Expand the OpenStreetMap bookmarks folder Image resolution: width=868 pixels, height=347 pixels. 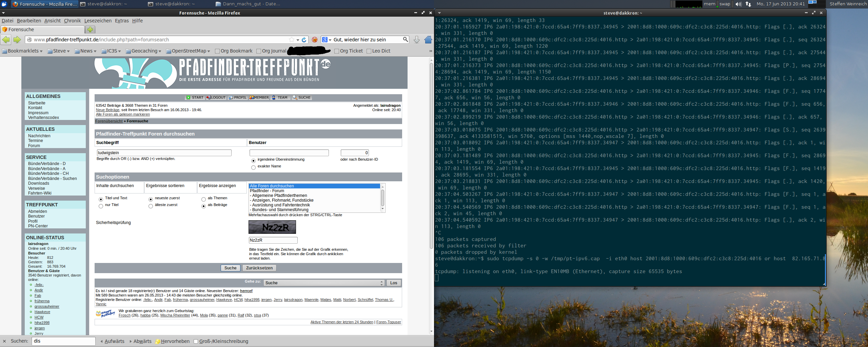pyautogui.click(x=188, y=51)
